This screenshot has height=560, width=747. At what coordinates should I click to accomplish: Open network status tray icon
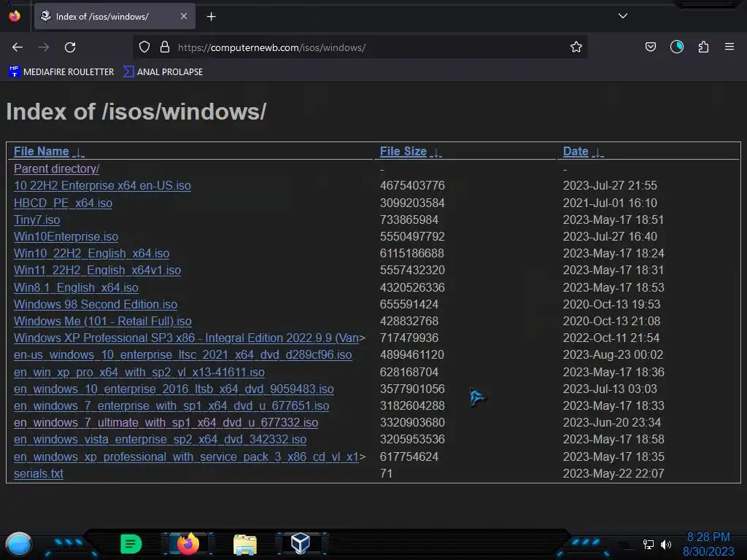648,544
